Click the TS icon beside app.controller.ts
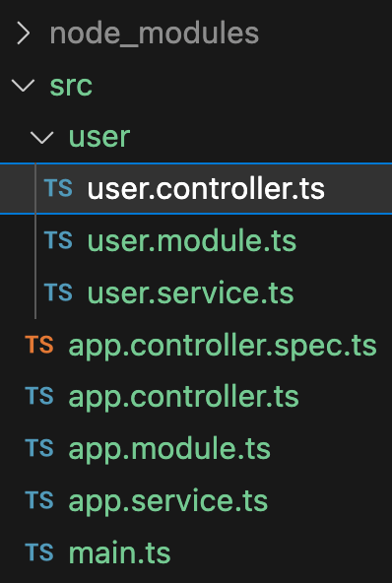The width and height of the screenshot is (392, 583). 39,396
